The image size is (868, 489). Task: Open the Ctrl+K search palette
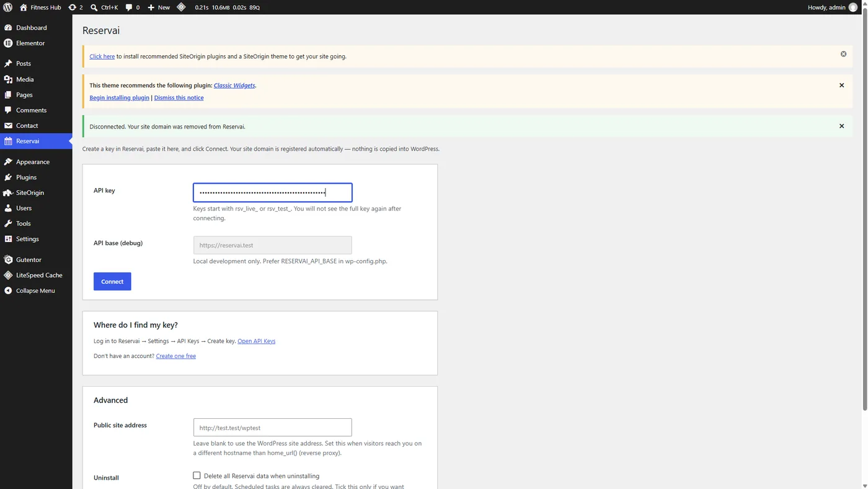(x=104, y=7)
